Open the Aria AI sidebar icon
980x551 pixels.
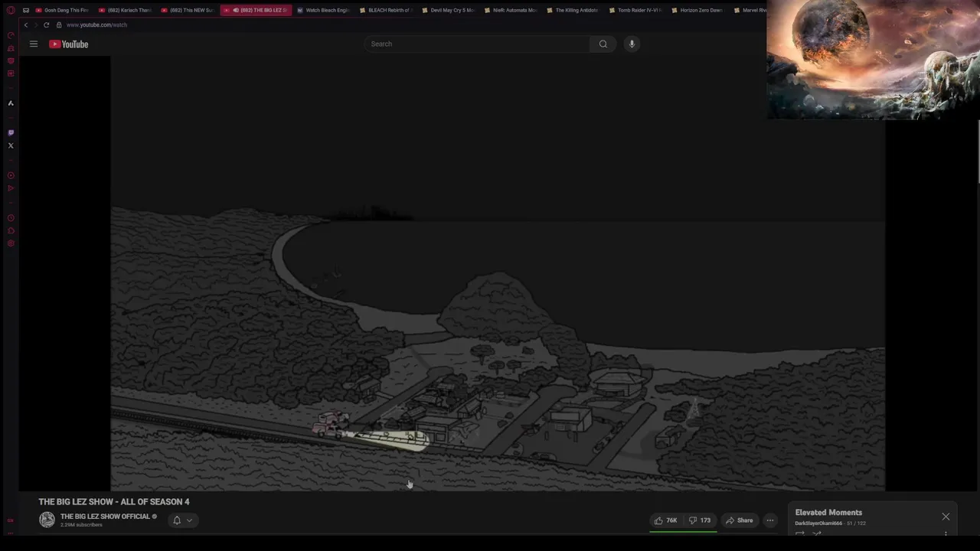click(11, 103)
